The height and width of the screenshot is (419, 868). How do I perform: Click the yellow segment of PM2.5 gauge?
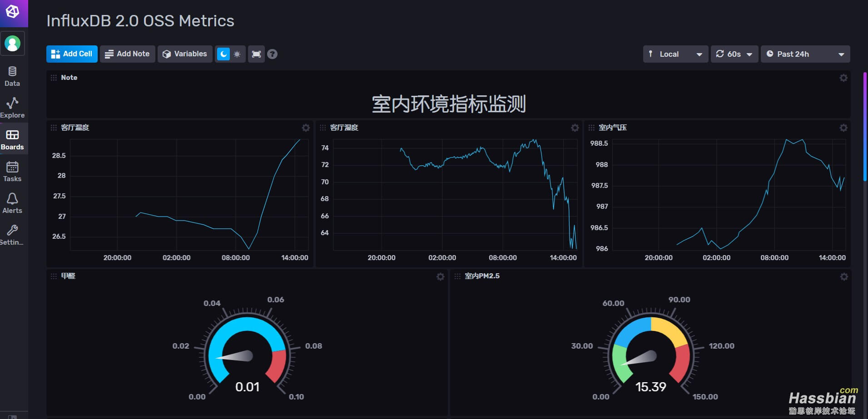(x=670, y=329)
